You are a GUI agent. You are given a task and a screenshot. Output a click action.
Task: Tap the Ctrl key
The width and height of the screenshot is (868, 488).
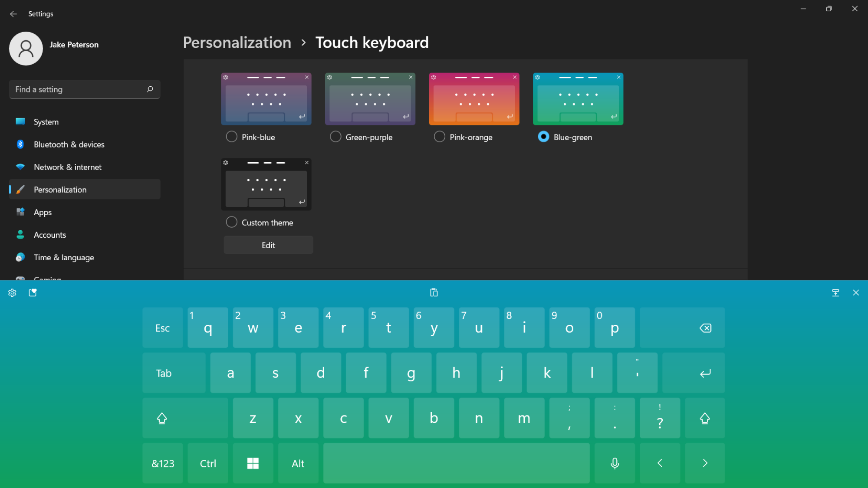[208, 463]
